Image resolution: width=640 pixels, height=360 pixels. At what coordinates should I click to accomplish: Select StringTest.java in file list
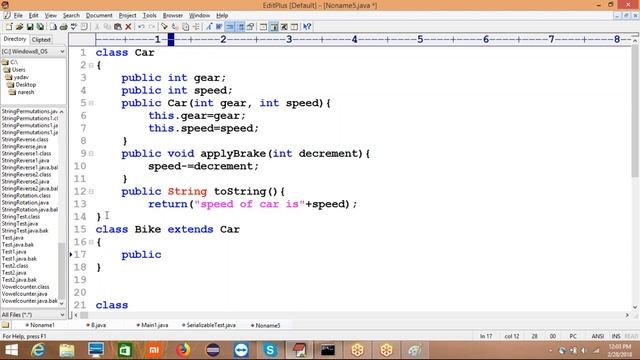[x=20, y=224]
